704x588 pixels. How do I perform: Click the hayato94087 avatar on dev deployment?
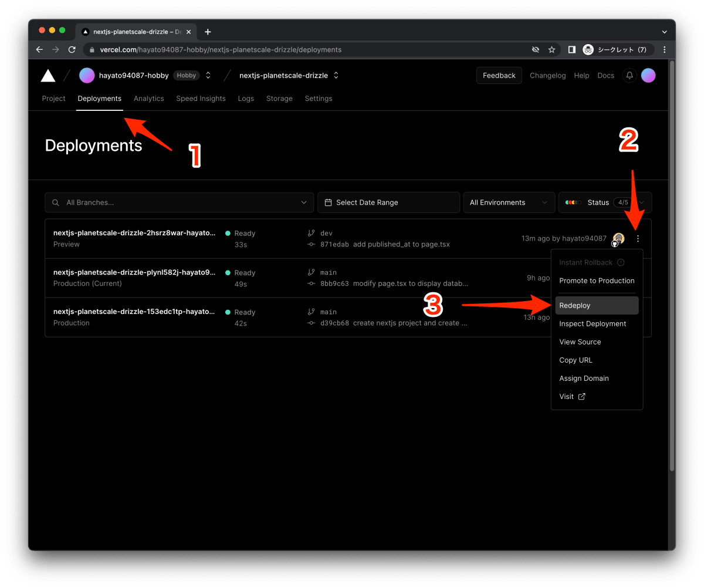618,239
